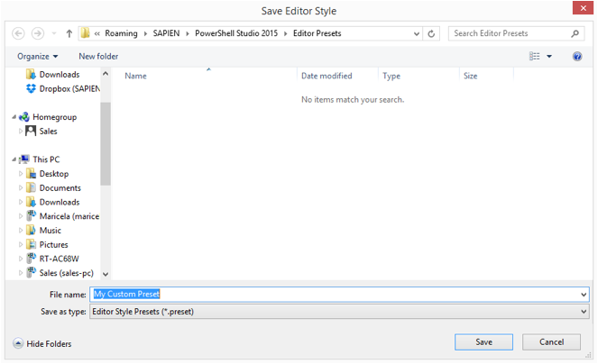Click navigation pane scroll up arrow
This screenshot has width=598, height=364.
[106, 74]
